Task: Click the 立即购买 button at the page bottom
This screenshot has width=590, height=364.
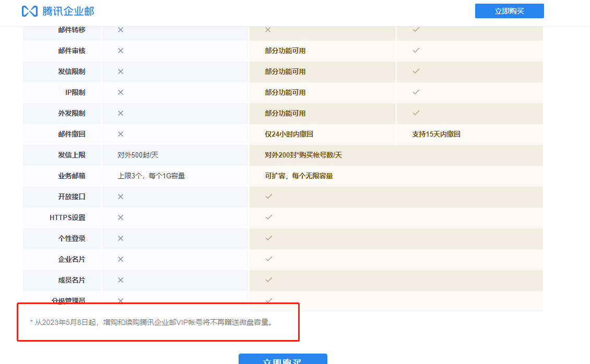Action: 282,359
